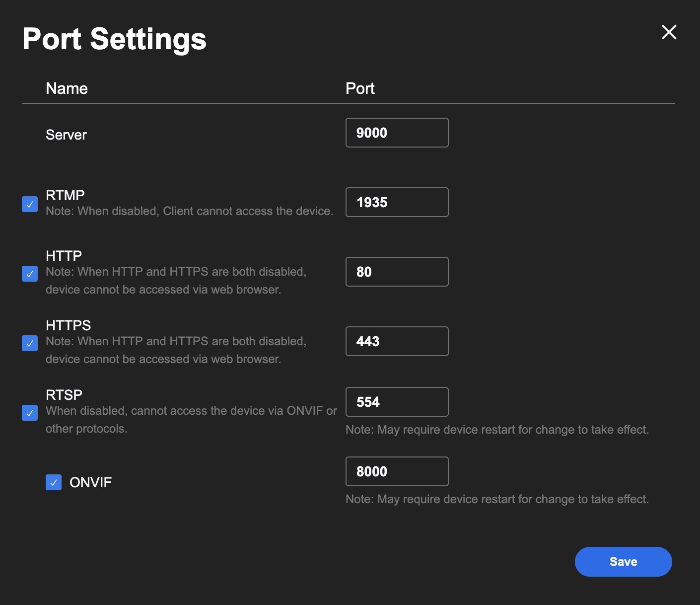The width and height of the screenshot is (700, 605).
Task: Click the RTSP port field 554
Action: coord(397,402)
